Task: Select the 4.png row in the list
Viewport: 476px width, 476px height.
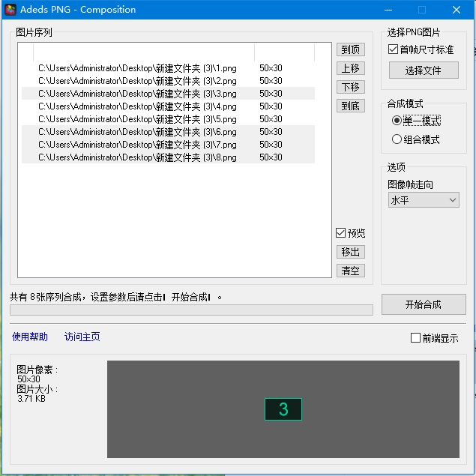Action: (x=168, y=106)
